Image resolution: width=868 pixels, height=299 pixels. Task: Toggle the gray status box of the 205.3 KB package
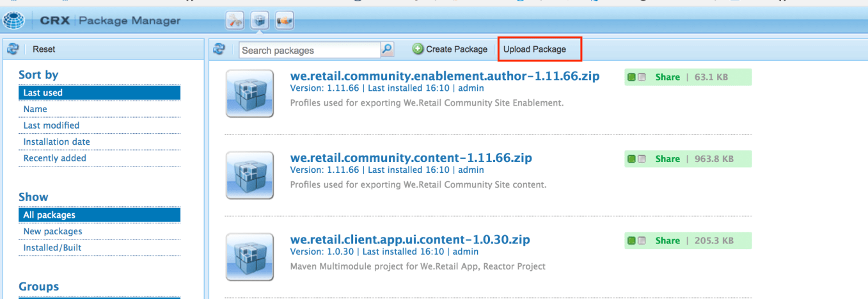click(642, 241)
